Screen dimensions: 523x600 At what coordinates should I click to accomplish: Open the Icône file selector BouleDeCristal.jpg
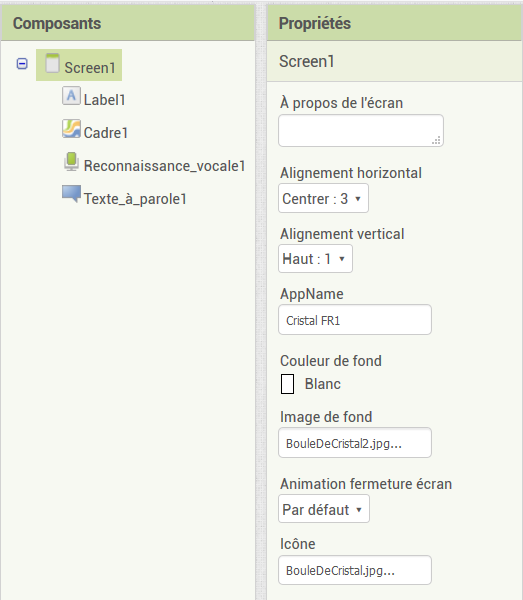tap(355, 570)
